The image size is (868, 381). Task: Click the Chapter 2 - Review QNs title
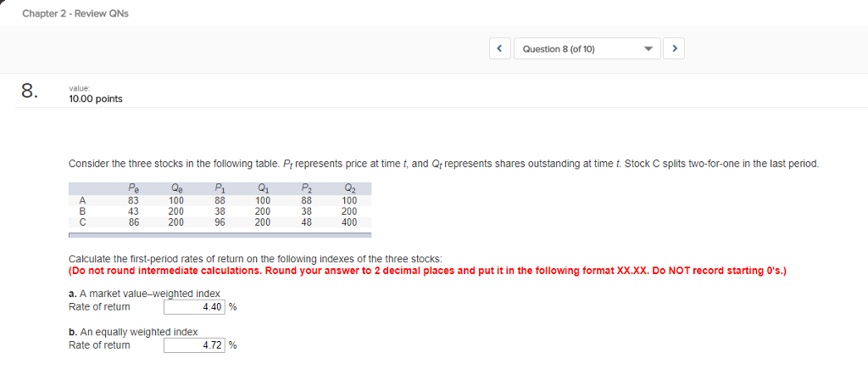click(75, 14)
